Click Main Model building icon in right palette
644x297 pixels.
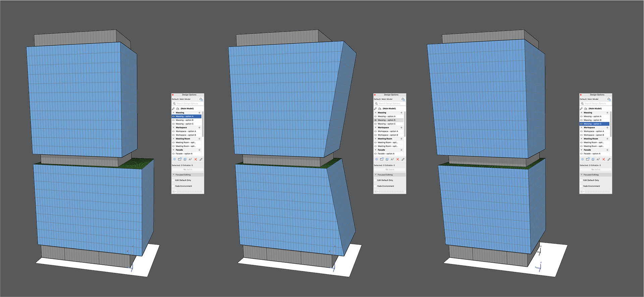pyautogui.click(x=586, y=108)
